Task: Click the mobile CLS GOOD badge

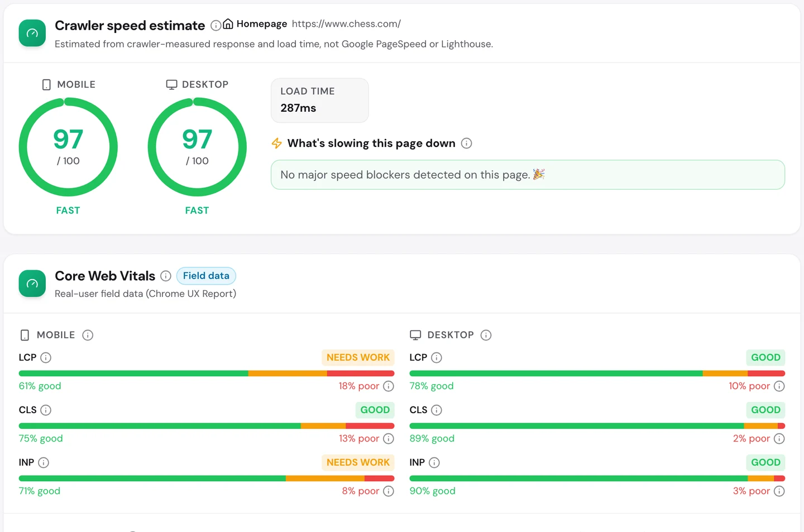Action: pyautogui.click(x=375, y=410)
